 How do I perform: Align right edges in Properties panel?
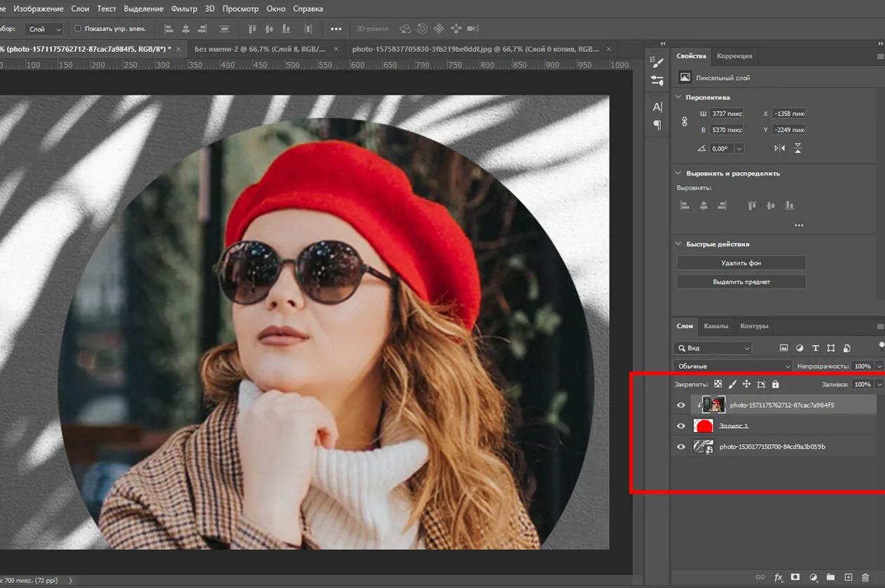pyautogui.click(x=722, y=206)
